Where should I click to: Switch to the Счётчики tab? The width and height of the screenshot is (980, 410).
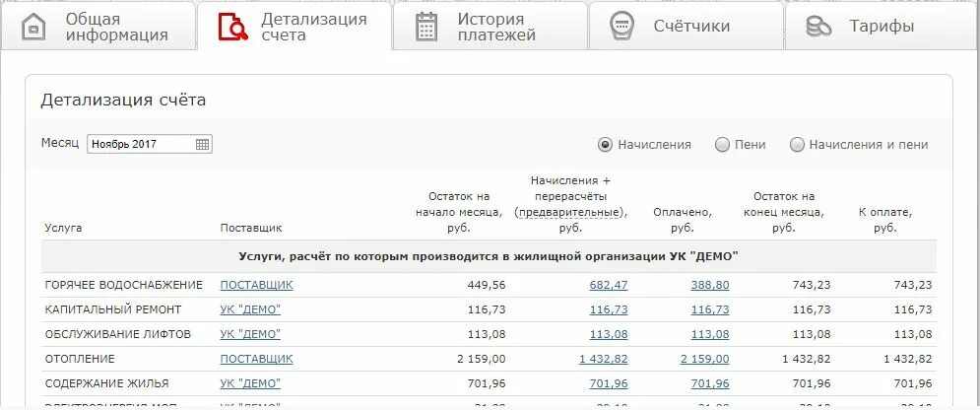686,26
